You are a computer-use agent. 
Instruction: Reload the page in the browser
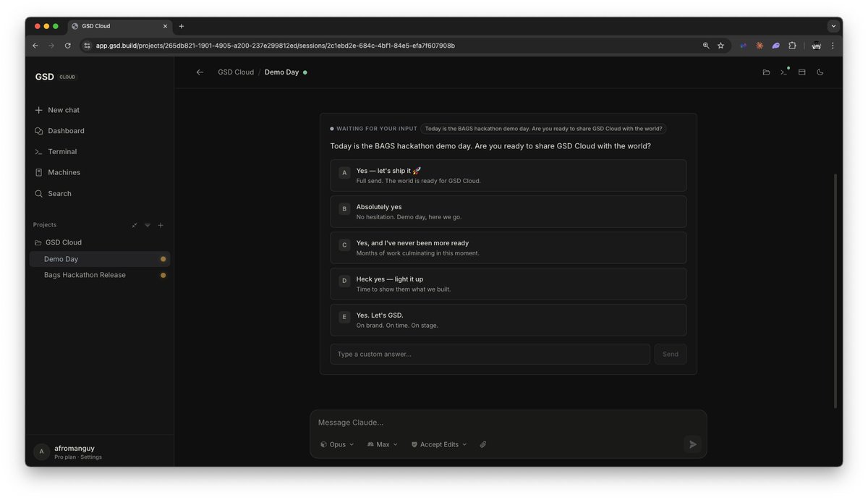68,46
